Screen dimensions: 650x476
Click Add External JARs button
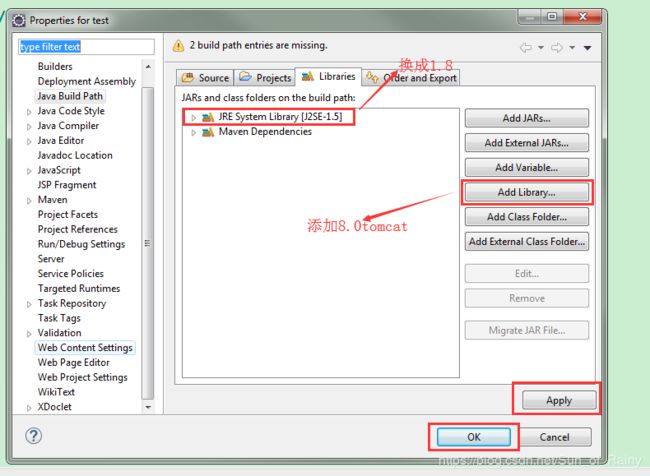point(526,143)
